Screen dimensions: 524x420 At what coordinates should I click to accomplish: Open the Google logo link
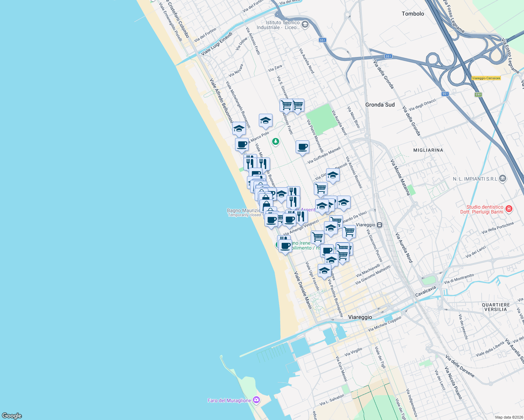pyautogui.click(x=12, y=416)
